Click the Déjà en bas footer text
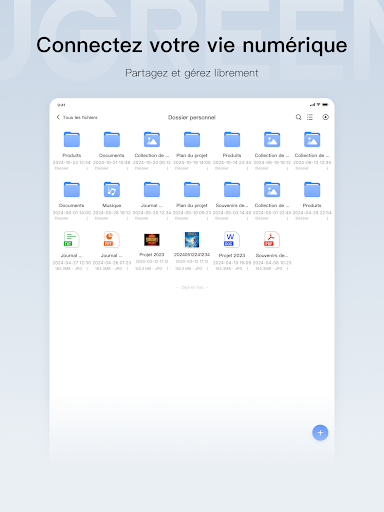 click(192, 287)
